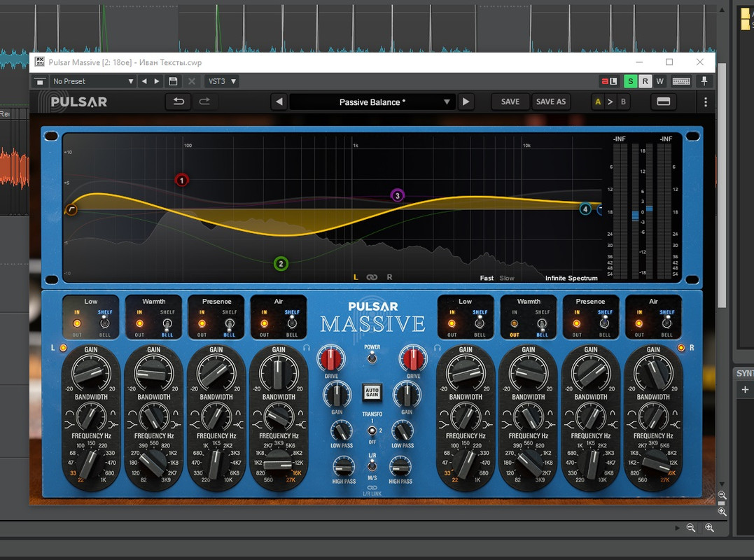The height and width of the screenshot is (560, 754).
Task: Click the red aL toolbar icon
Action: click(609, 81)
